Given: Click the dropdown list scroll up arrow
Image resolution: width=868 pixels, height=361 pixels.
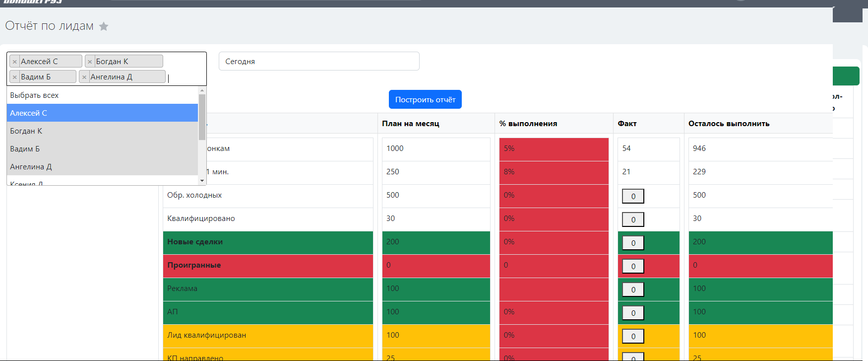Looking at the screenshot, I should (x=202, y=90).
